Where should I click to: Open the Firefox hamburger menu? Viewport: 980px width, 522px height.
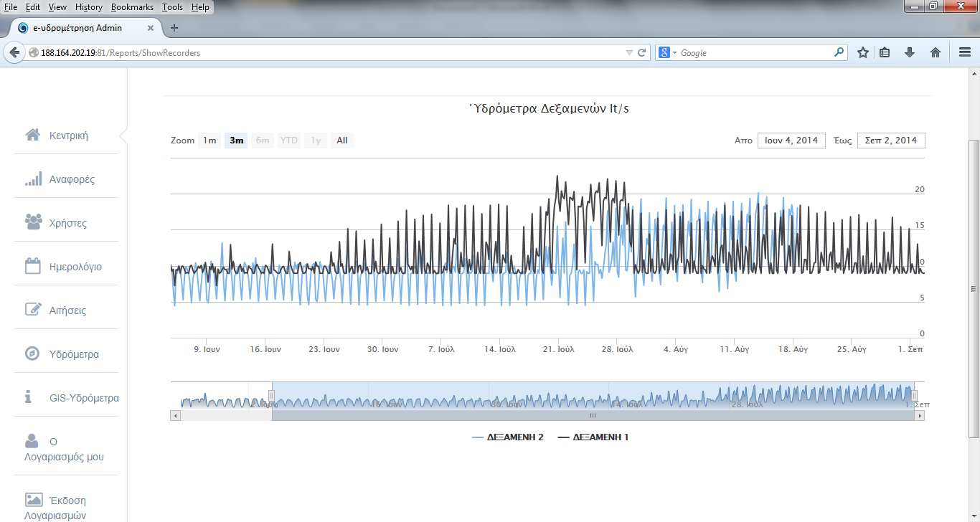click(x=965, y=52)
